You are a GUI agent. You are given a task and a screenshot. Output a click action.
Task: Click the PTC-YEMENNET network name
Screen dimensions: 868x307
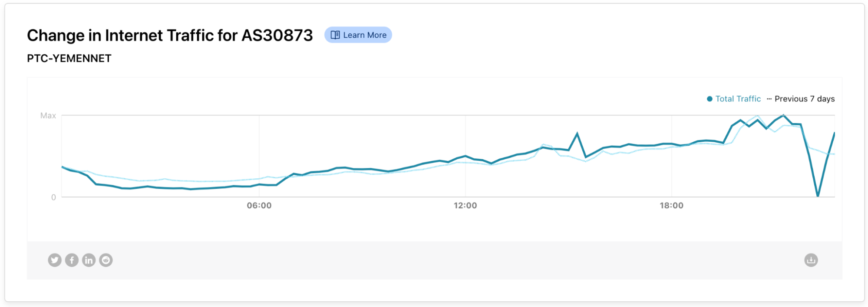pyautogui.click(x=69, y=58)
